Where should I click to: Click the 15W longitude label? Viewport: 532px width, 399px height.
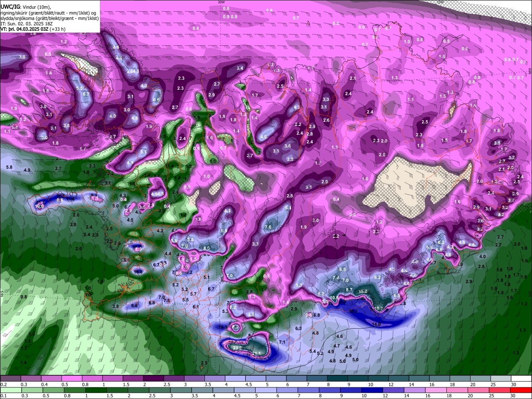click(441, 2)
